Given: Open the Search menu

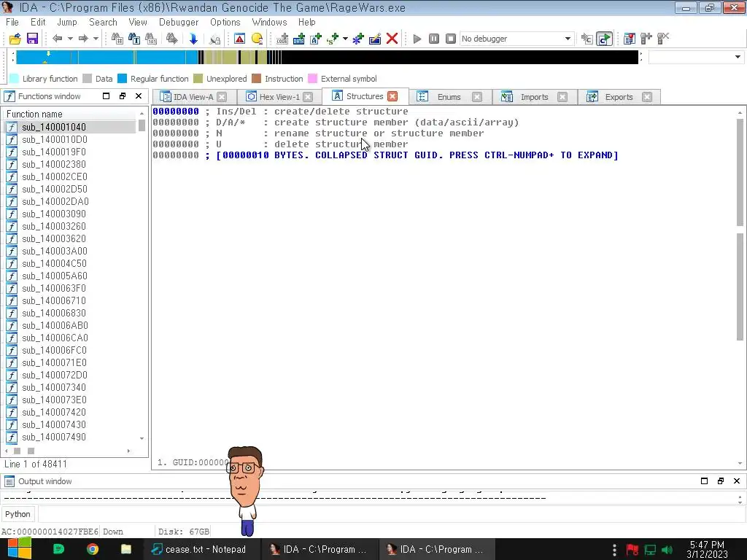Looking at the screenshot, I should click(x=103, y=22).
